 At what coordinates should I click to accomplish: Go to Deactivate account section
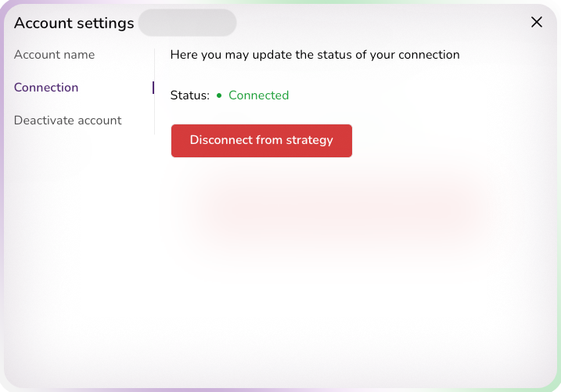[x=68, y=120]
